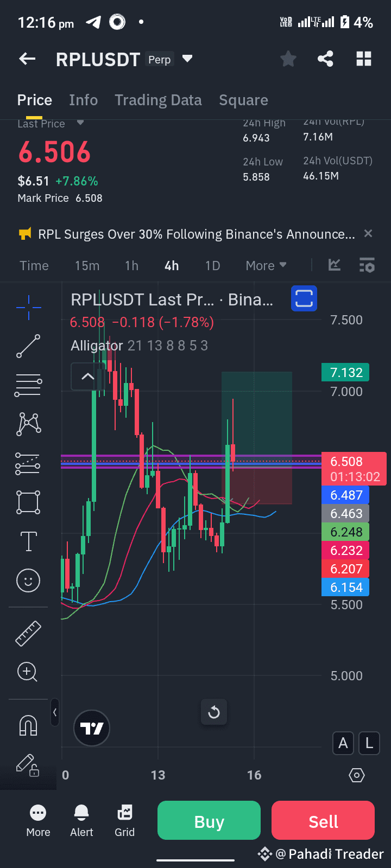391x868 pixels.
Task: Toggle log scale L button
Action: (369, 743)
